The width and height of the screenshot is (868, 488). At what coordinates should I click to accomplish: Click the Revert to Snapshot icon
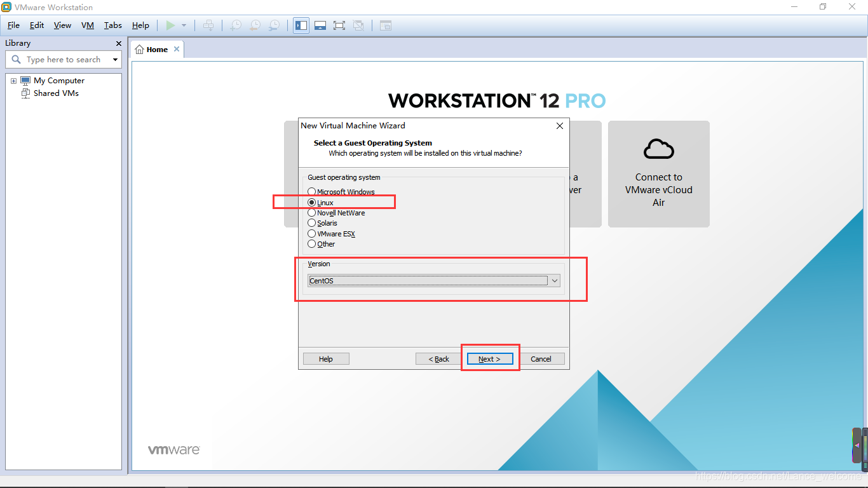click(x=255, y=25)
